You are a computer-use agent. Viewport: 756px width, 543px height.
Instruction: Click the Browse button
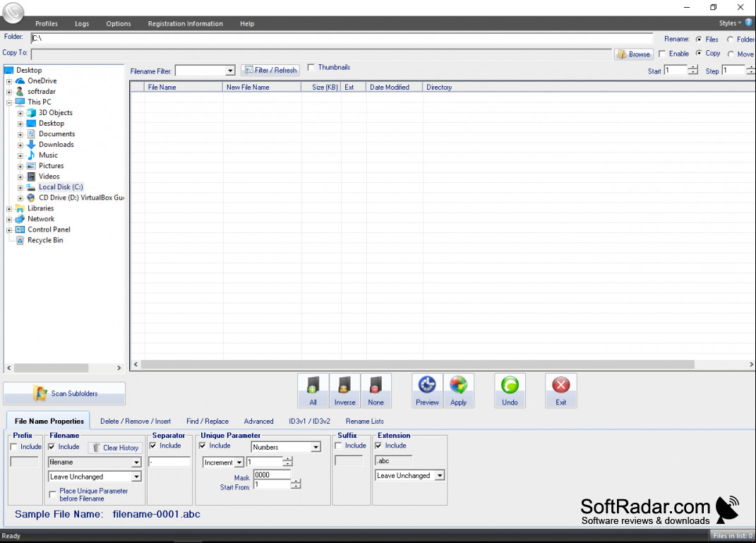634,54
